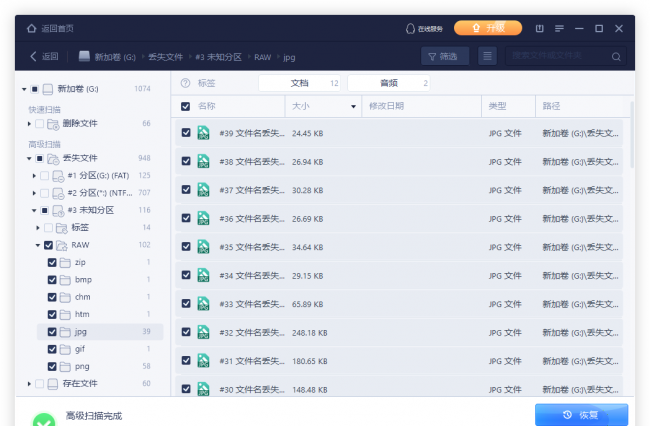Image resolution: width=650 pixels, height=426 pixels.
Task: Select the jpg folder in the tree
Action: tap(100, 332)
